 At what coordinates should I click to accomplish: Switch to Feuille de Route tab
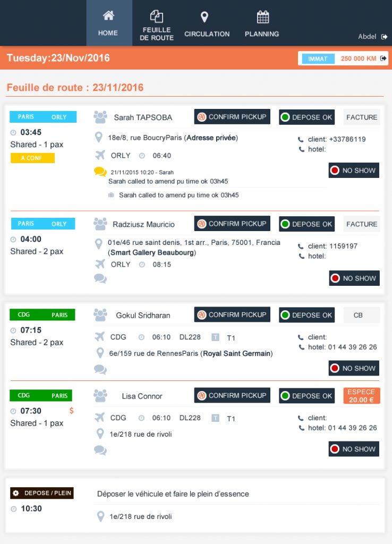click(157, 24)
